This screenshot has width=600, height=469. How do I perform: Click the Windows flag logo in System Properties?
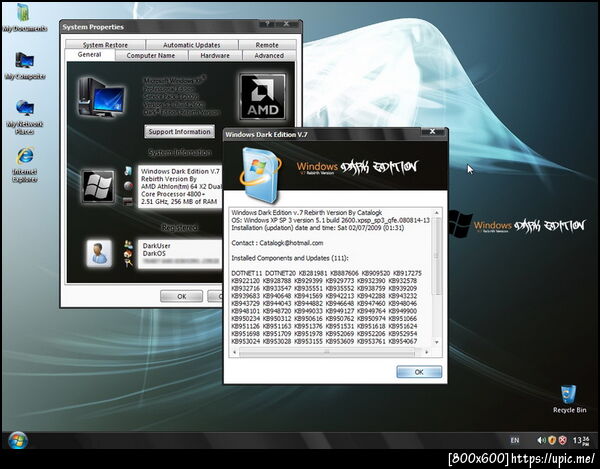[99, 187]
